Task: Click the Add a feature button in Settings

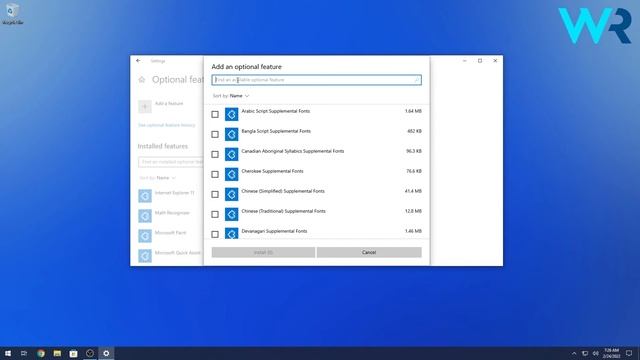Action: click(x=161, y=107)
